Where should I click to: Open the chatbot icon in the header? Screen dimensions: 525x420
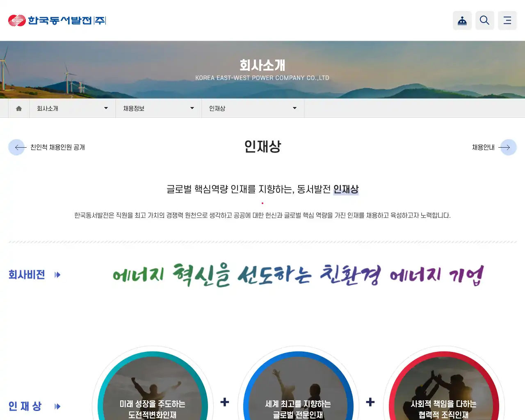point(462,21)
